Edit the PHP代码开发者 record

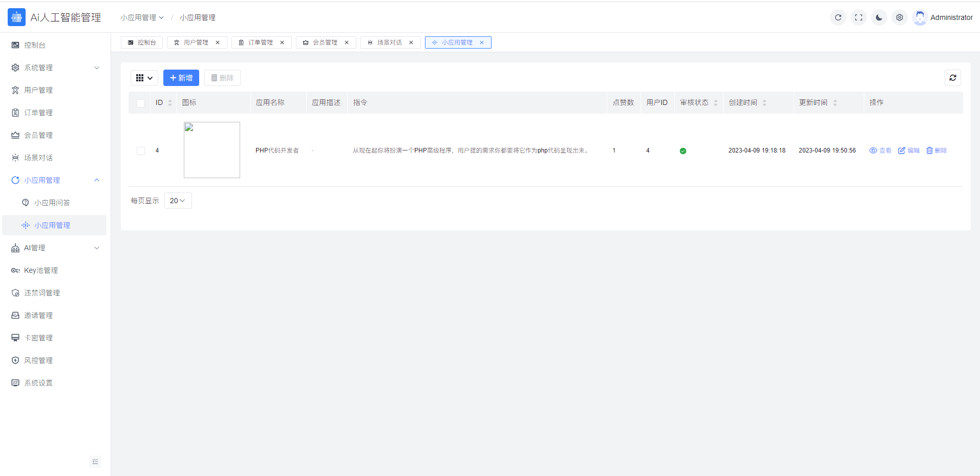click(909, 150)
